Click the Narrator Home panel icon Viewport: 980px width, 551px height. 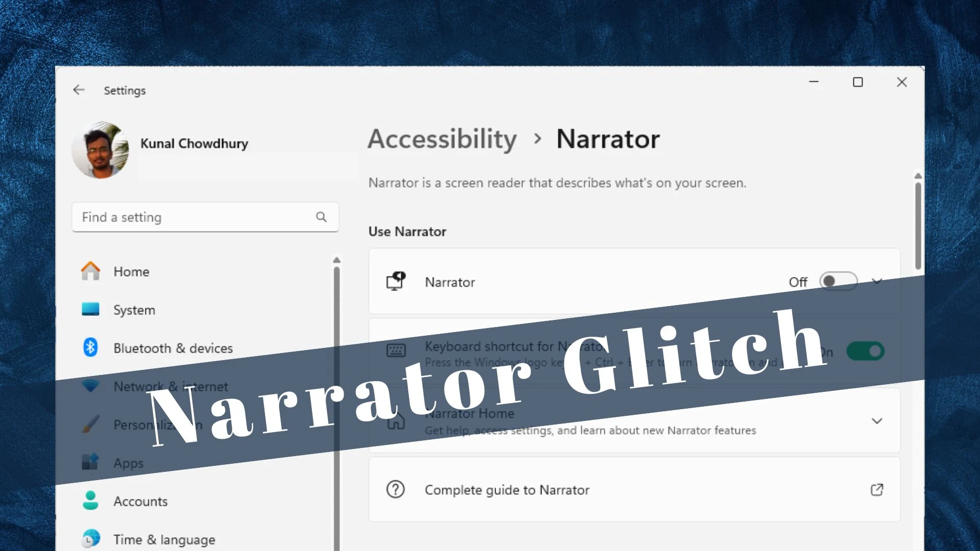pos(396,420)
